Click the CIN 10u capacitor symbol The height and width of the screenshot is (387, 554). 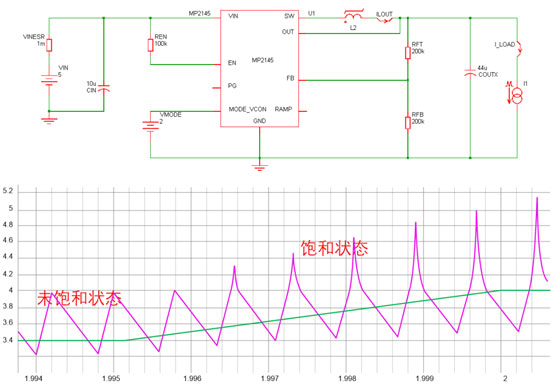(104, 88)
